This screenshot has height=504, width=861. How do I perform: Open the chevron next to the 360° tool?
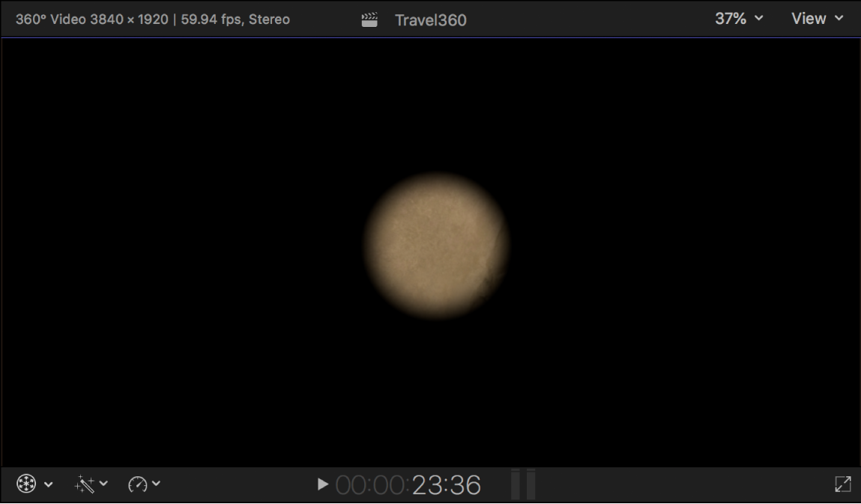click(49, 484)
